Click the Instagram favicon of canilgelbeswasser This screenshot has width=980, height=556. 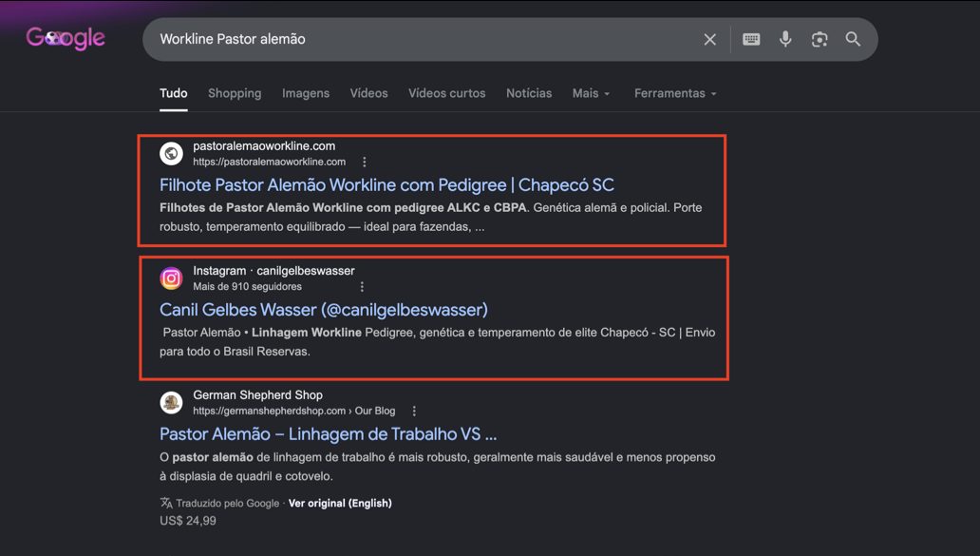click(x=171, y=278)
